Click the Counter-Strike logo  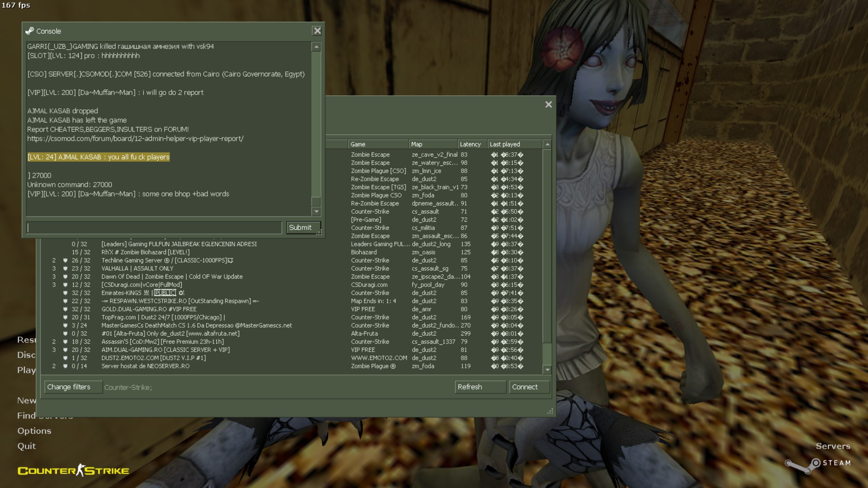[73, 471]
